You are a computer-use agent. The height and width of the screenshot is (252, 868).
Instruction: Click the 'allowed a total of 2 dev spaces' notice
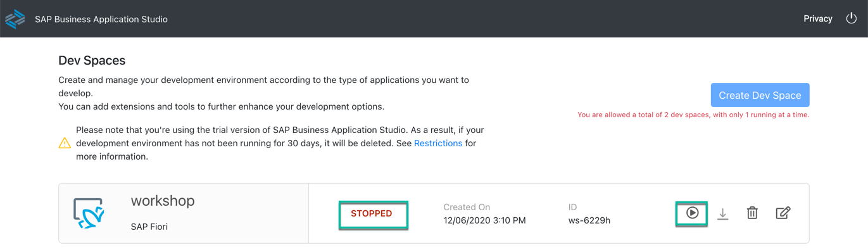(693, 115)
